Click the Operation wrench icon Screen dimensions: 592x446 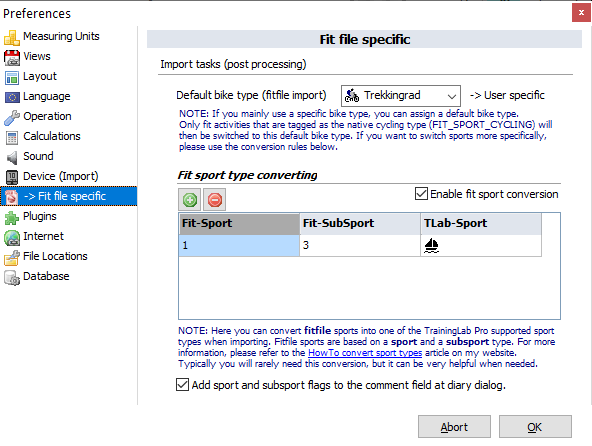(x=12, y=117)
